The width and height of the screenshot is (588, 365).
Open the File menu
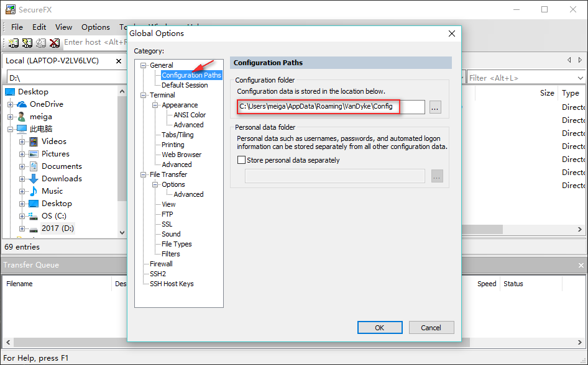tap(17, 27)
